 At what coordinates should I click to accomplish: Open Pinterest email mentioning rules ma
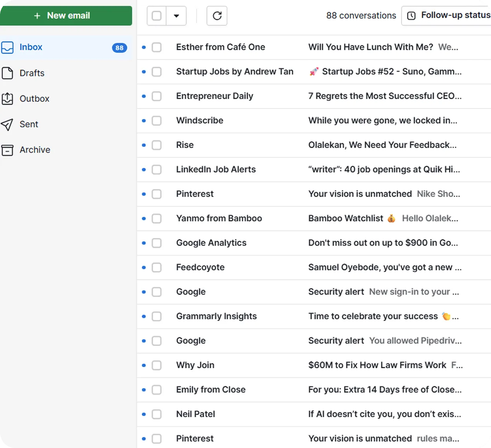pos(314,438)
